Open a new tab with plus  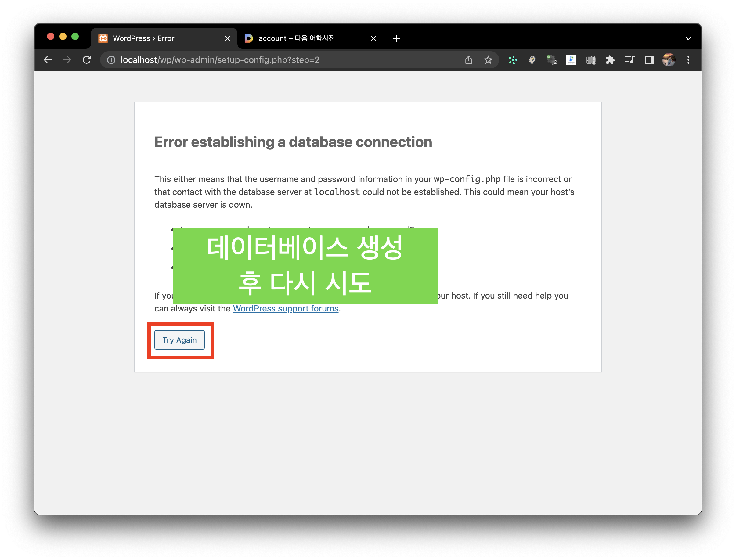pos(396,39)
